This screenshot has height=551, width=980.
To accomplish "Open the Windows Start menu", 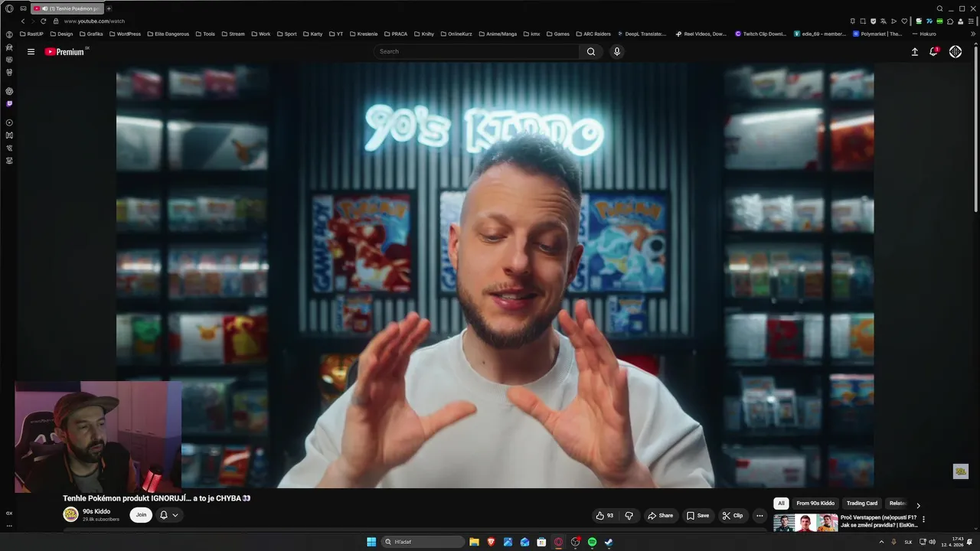I will pyautogui.click(x=371, y=542).
